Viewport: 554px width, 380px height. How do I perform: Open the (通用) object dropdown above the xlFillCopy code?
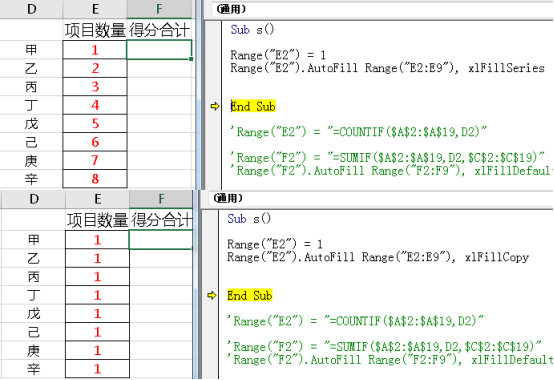pos(381,198)
